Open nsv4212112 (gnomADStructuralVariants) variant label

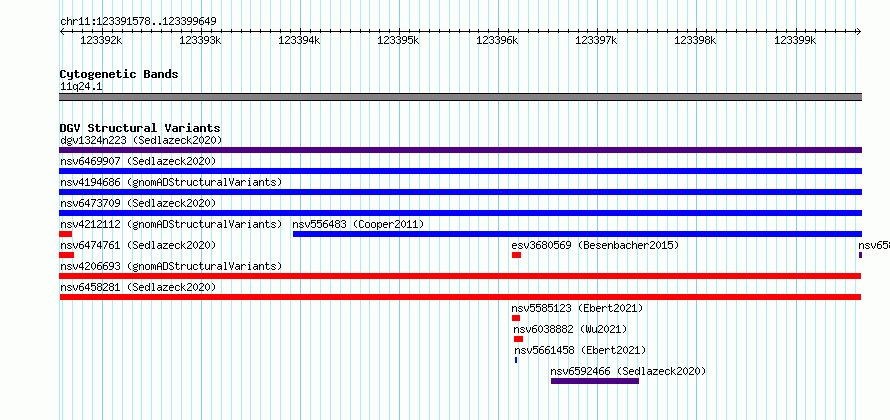click(171, 224)
